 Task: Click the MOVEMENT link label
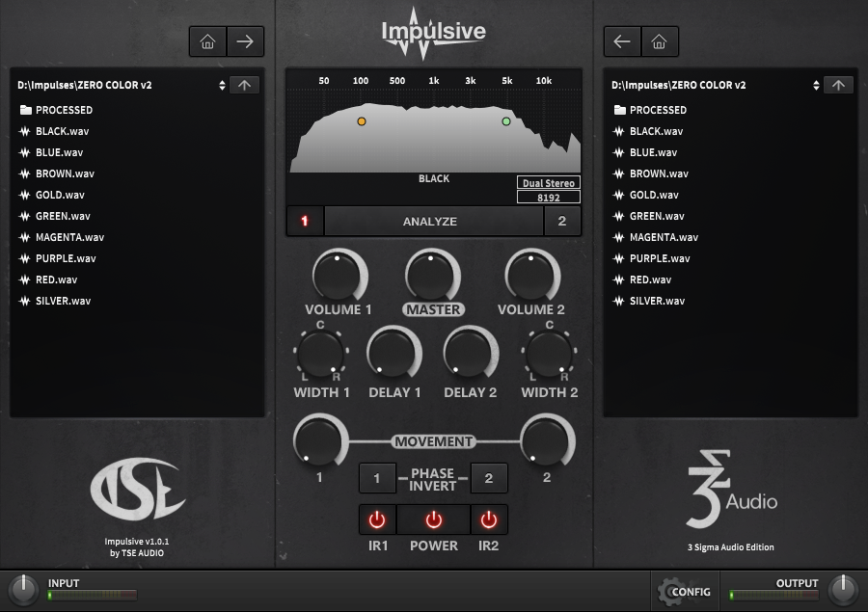433,441
